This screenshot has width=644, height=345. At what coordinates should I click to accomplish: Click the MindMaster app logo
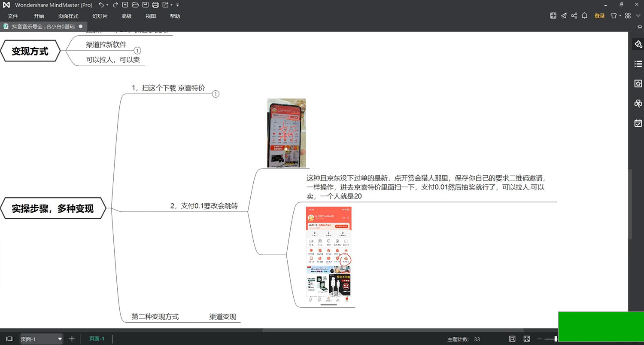point(6,5)
